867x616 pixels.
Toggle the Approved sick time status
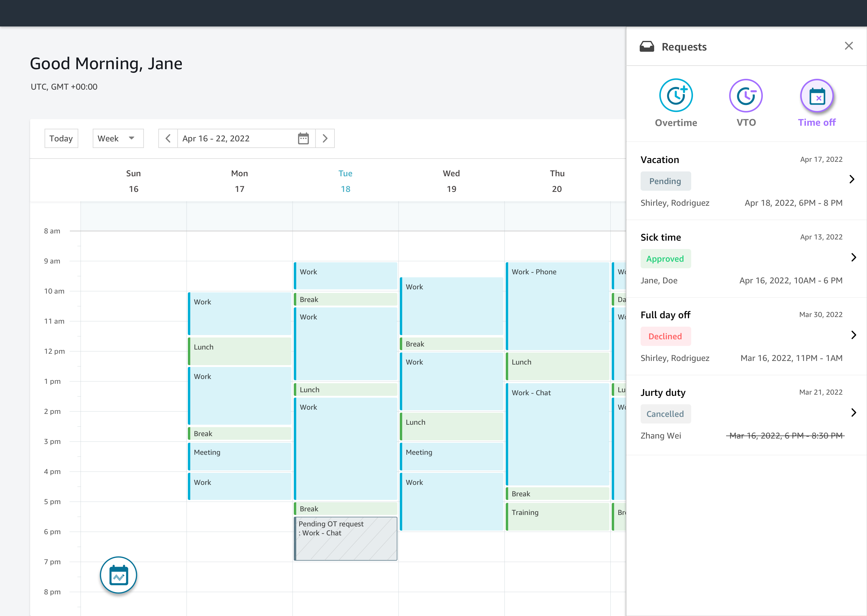(x=665, y=259)
